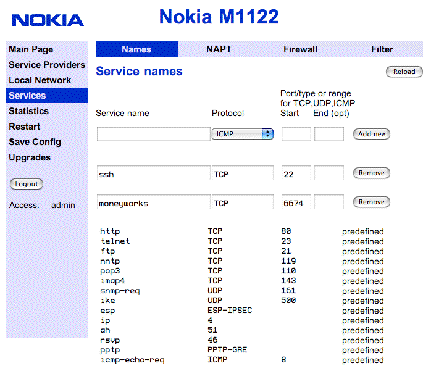Click the ssh service name field
This screenshot has height=371, width=431.
click(154, 173)
